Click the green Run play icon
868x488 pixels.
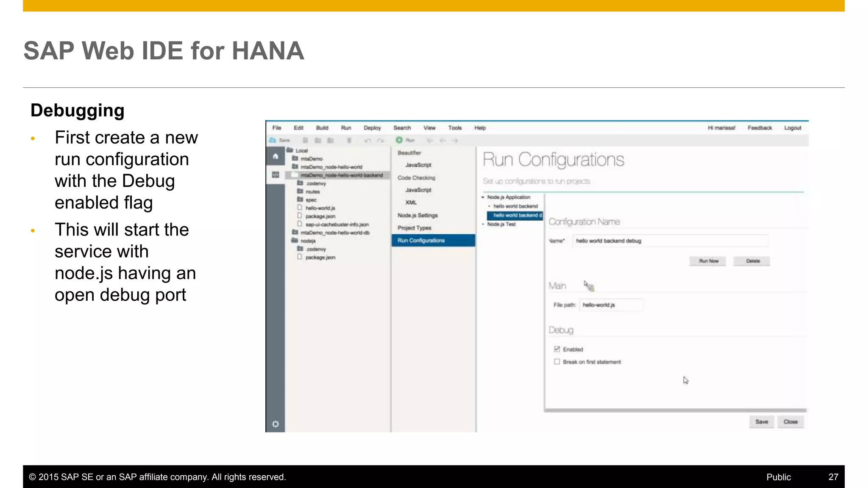click(399, 140)
